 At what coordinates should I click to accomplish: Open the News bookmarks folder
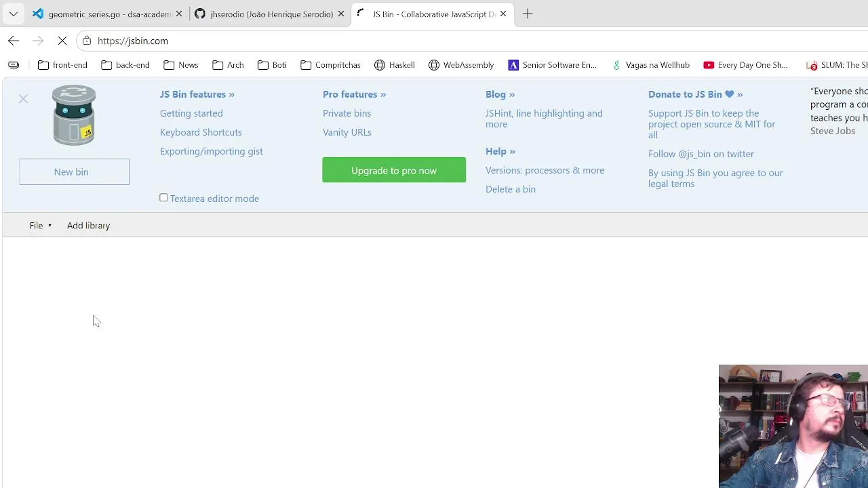click(180, 65)
